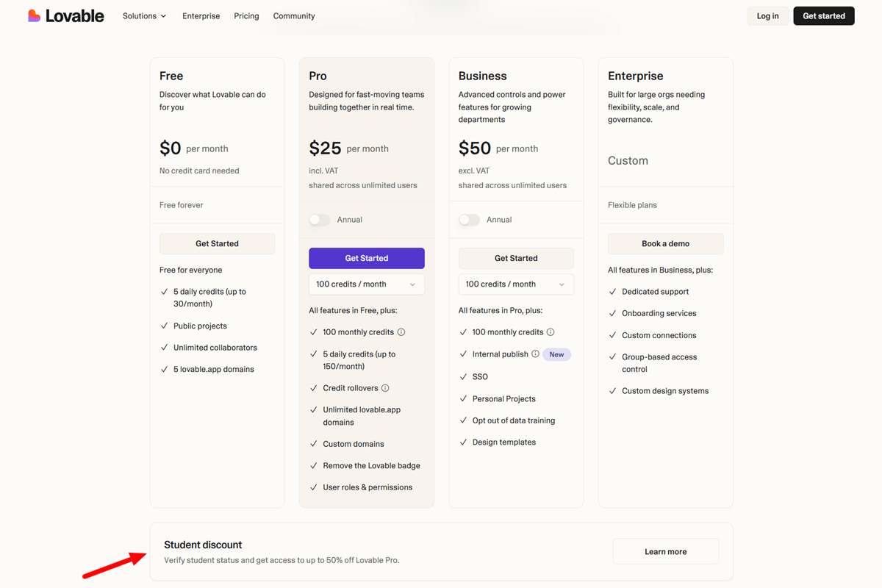
Task: Visit the Community nav item
Action: tap(294, 16)
